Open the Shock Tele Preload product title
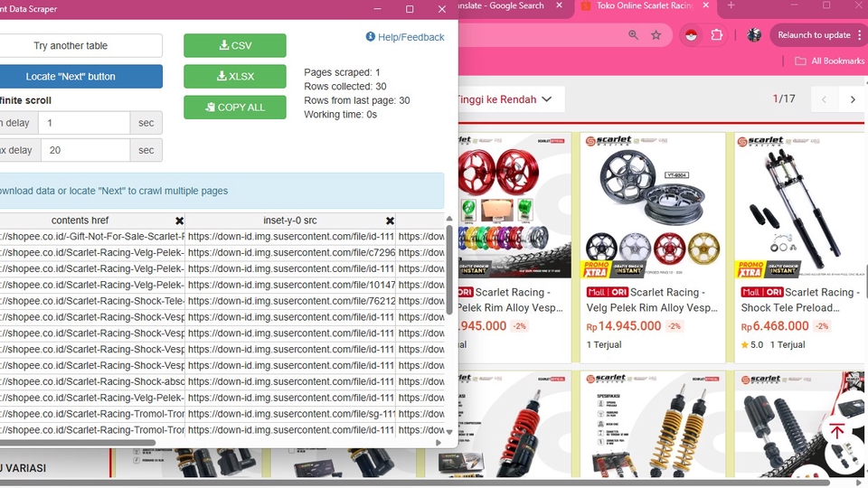Image resolution: width=868 pixels, height=488 pixels. click(801, 300)
